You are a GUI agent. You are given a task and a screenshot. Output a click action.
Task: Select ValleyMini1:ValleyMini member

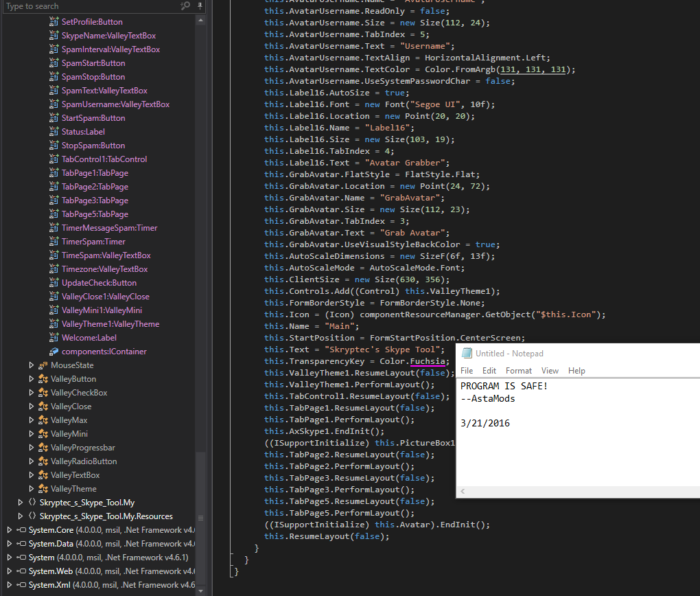(x=102, y=310)
